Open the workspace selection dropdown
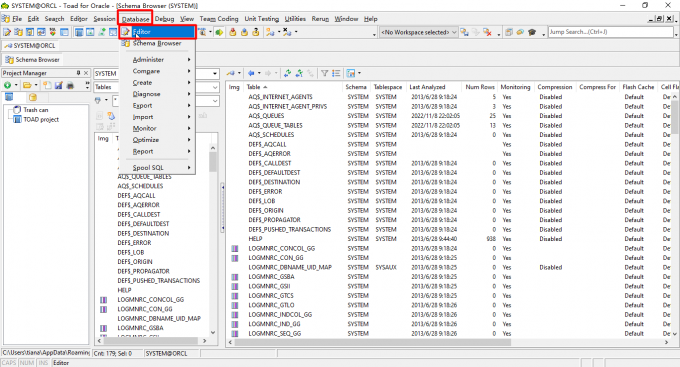Viewport: 680px width, 367px height. [x=454, y=32]
